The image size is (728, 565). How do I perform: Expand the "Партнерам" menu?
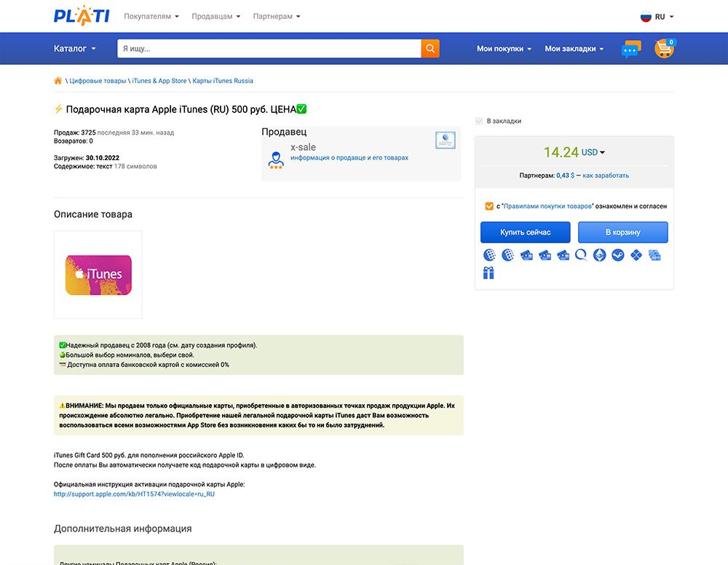[277, 16]
